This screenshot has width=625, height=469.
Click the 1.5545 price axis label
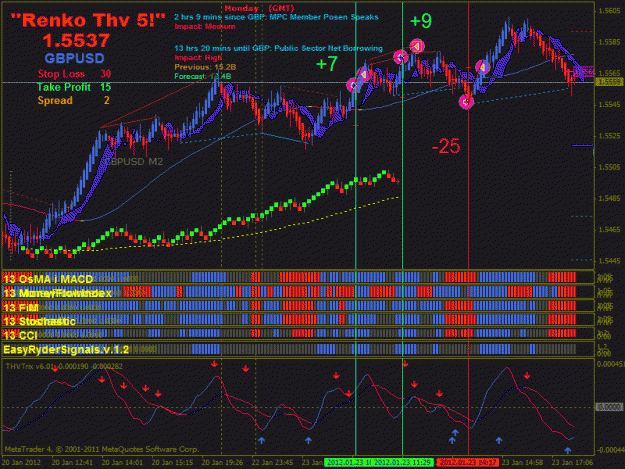609,104
